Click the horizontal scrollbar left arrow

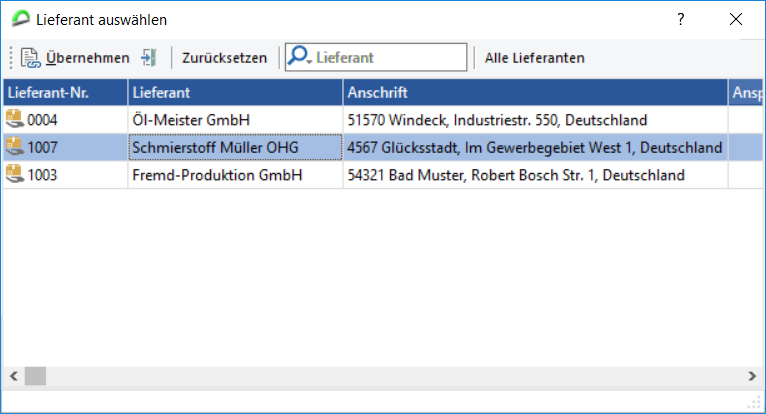tap(14, 376)
